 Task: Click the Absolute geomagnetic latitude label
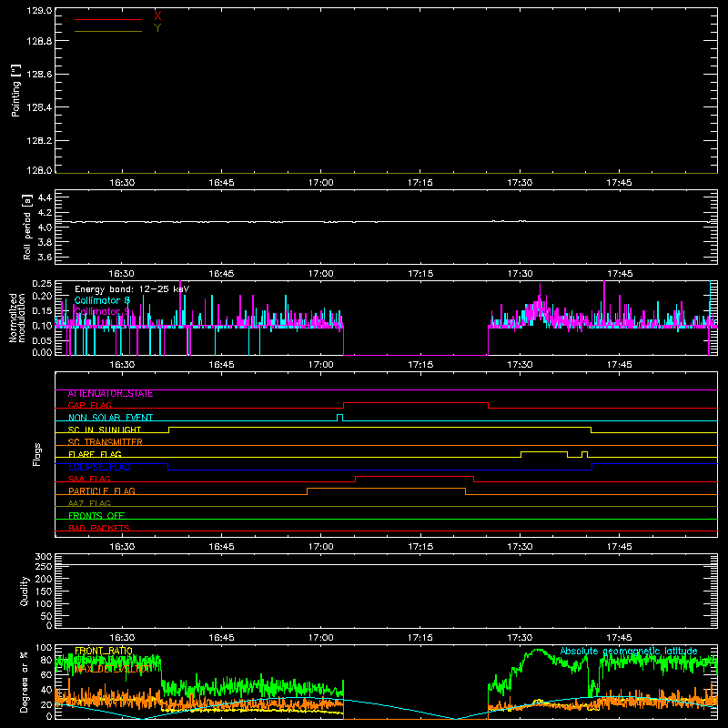[x=629, y=652]
